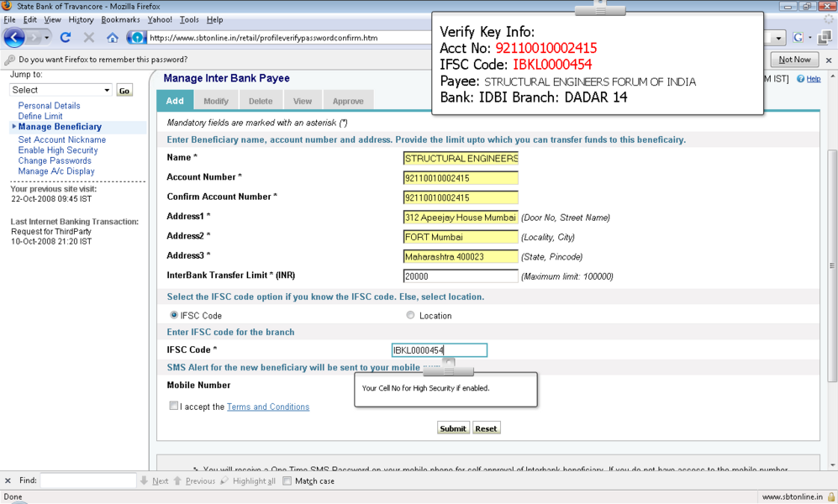Click the Home icon in the toolbar
The width and height of the screenshot is (838, 504).
pos(113,38)
